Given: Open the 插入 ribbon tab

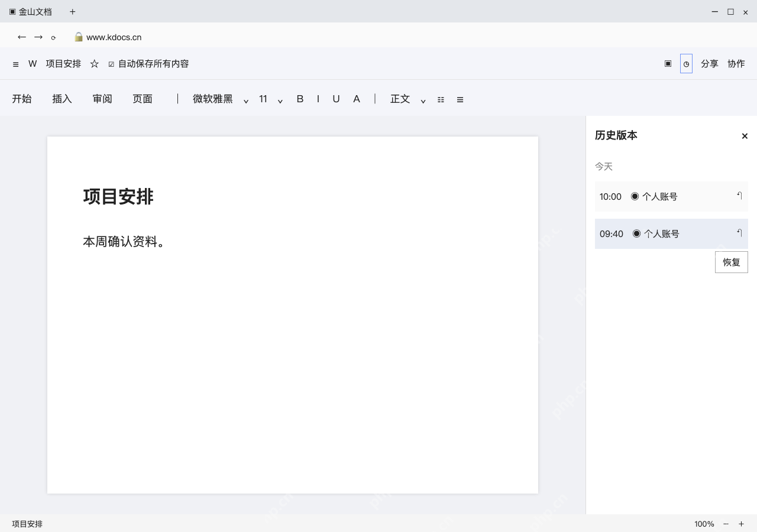Looking at the screenshot, I should coord(62,99).
